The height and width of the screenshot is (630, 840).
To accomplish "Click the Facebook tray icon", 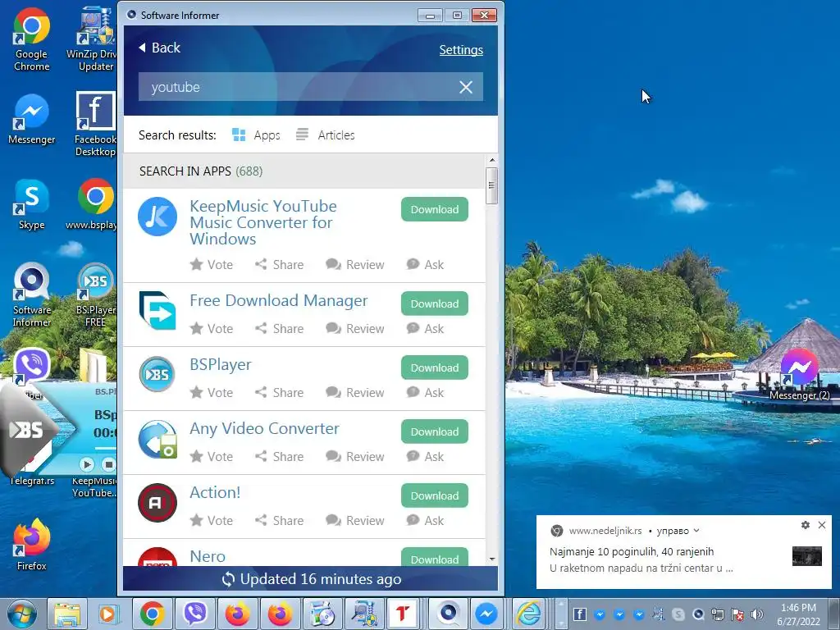I will (580, 614).
